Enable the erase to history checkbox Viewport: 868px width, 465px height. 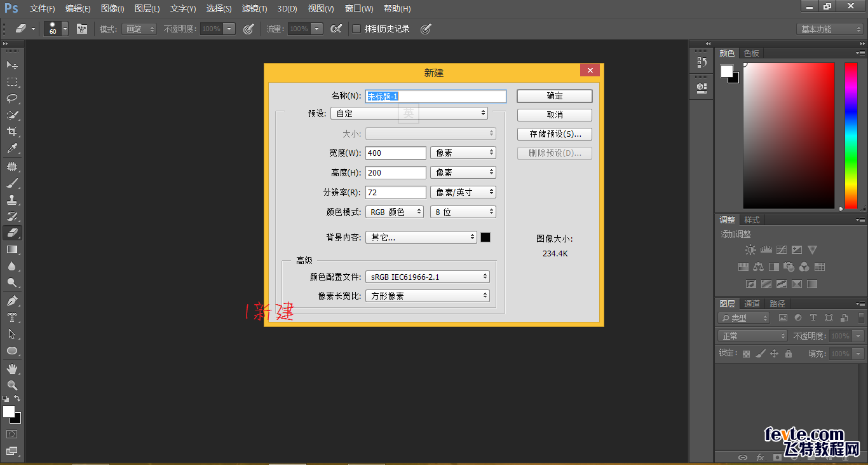[x=356, y=29]
